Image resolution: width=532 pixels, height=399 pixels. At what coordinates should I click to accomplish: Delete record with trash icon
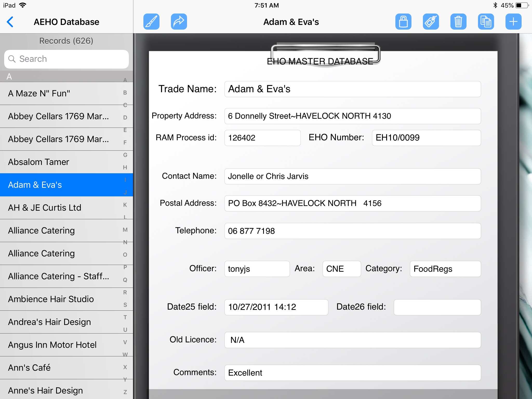458,22
